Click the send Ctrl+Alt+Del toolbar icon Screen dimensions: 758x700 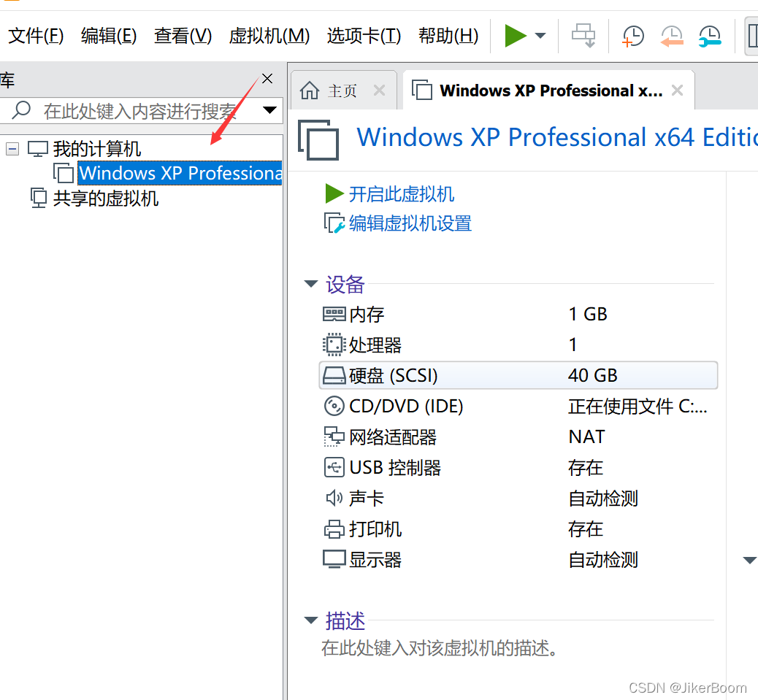[583, 36]
